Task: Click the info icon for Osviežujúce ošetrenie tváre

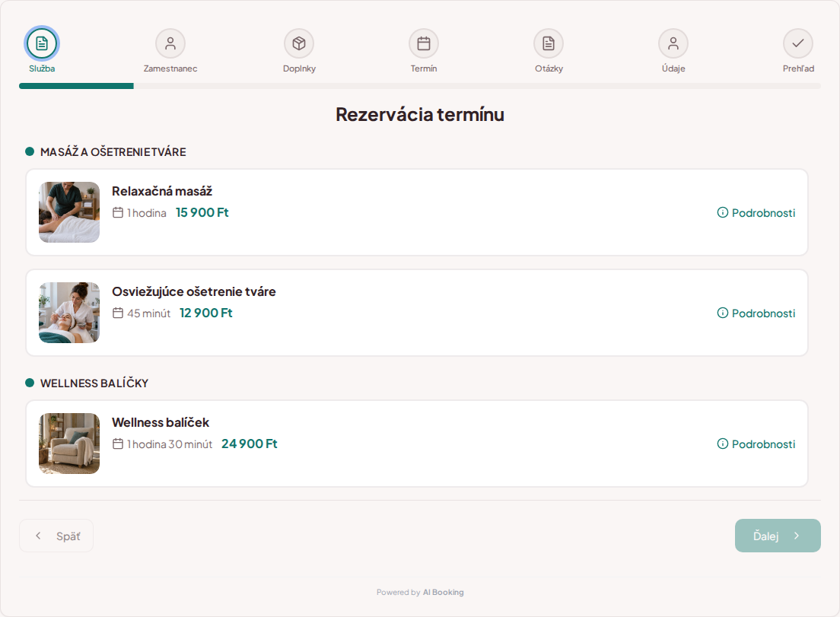Action: [723, 313]
